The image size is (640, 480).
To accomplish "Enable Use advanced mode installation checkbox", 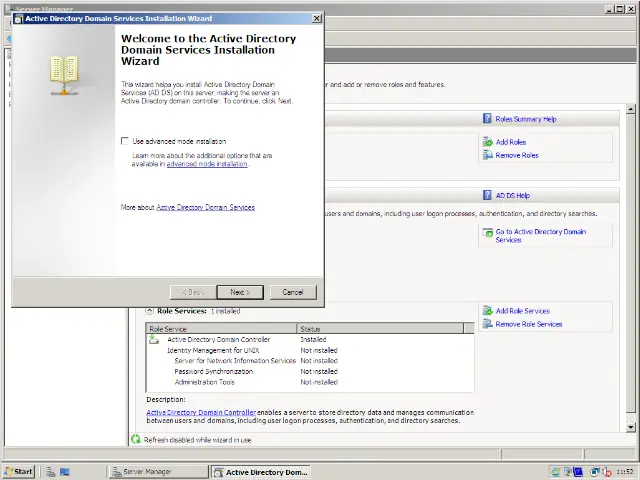I will pyautogui.click(x=125, y=142).
